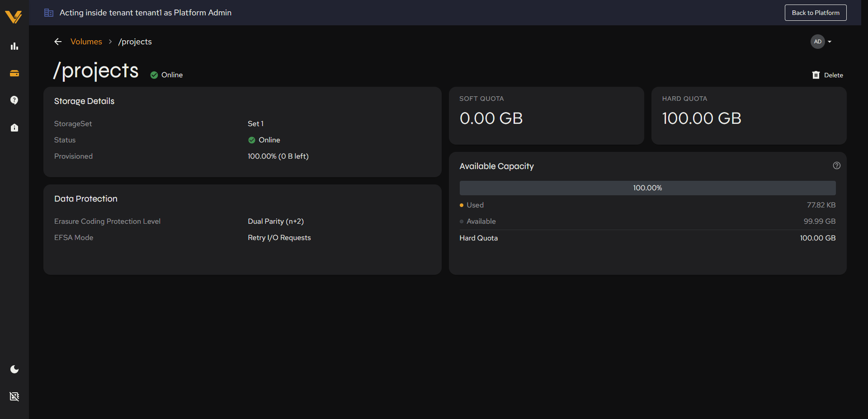868x419 pixels.
Task: Click the orange Used legend dot
Action: click(x=462, y=205)
